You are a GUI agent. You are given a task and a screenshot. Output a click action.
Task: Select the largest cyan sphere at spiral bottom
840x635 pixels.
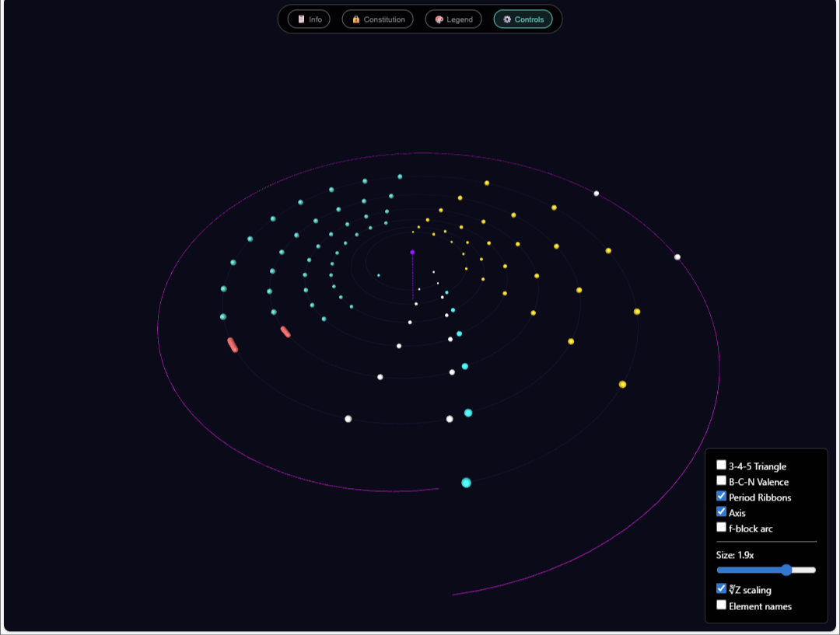466,483
